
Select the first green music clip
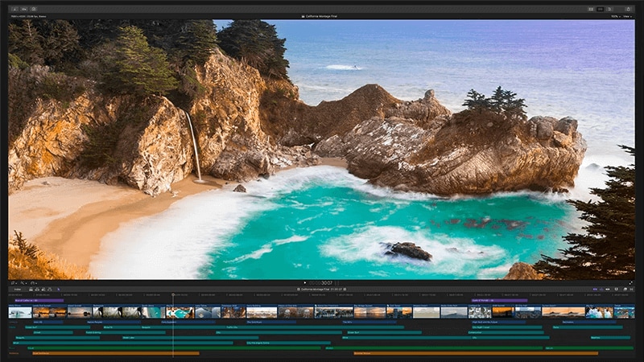(174, 348)
